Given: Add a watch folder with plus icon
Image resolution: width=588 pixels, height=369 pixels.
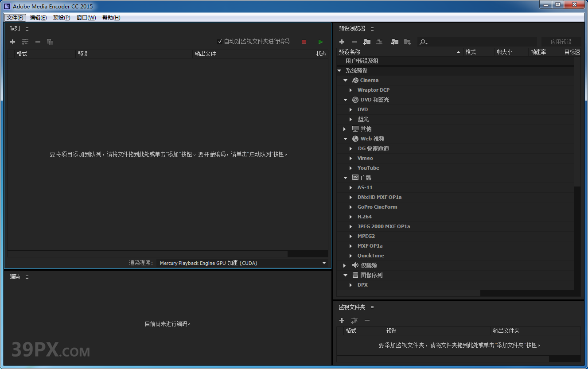Looking at the screenshot, I should (x=342, y=321).
